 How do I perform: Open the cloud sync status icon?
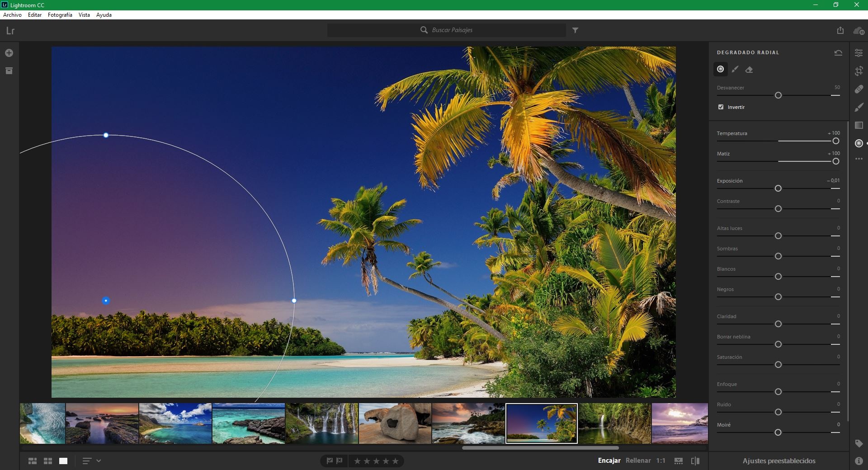click(x=858, y=31)
